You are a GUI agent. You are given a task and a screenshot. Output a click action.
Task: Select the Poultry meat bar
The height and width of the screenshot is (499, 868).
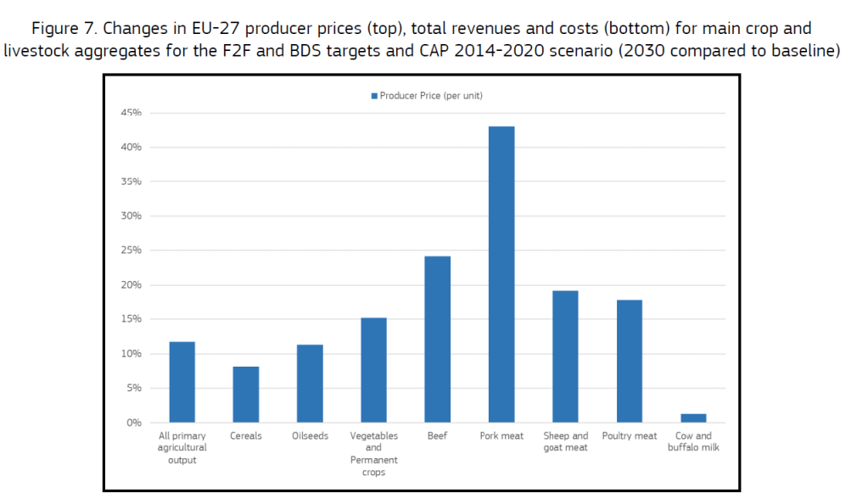click(630, 361)
